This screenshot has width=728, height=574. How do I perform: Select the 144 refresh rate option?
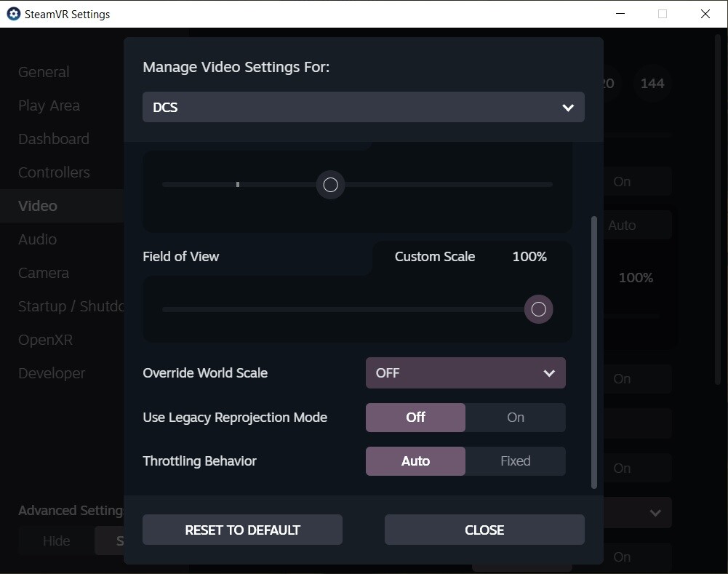[652, 84]
